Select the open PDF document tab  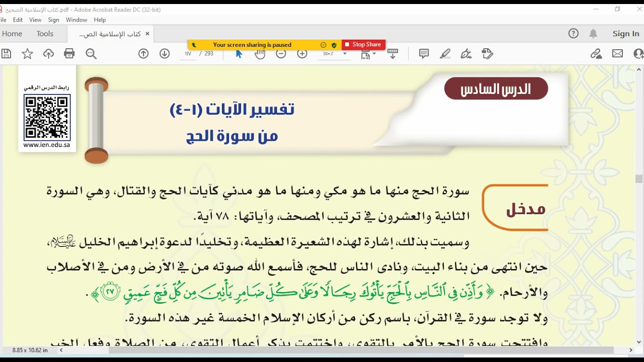pos(110,34)
